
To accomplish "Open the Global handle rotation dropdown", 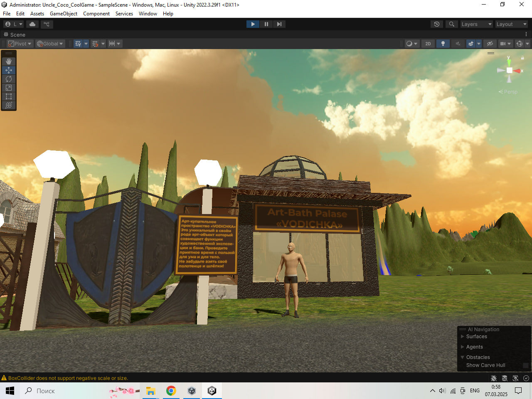I will (x=50, y=44).
